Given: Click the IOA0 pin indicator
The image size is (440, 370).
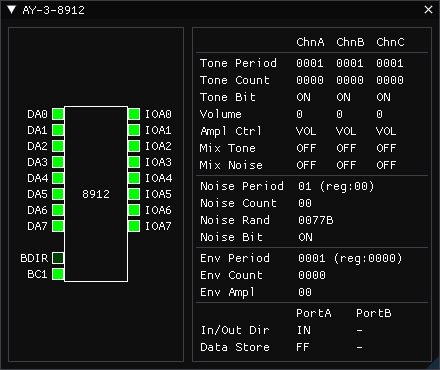Looking at the screenshot, I should coord(134,114).
